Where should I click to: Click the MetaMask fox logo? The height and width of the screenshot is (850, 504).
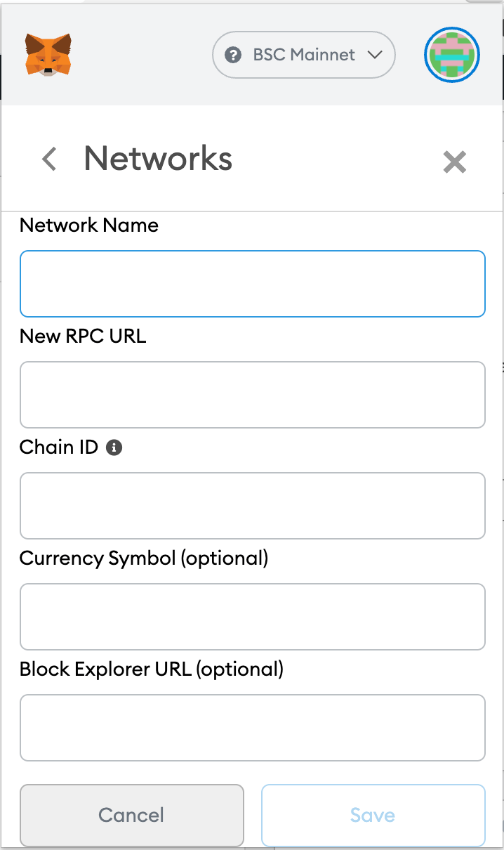49,55
